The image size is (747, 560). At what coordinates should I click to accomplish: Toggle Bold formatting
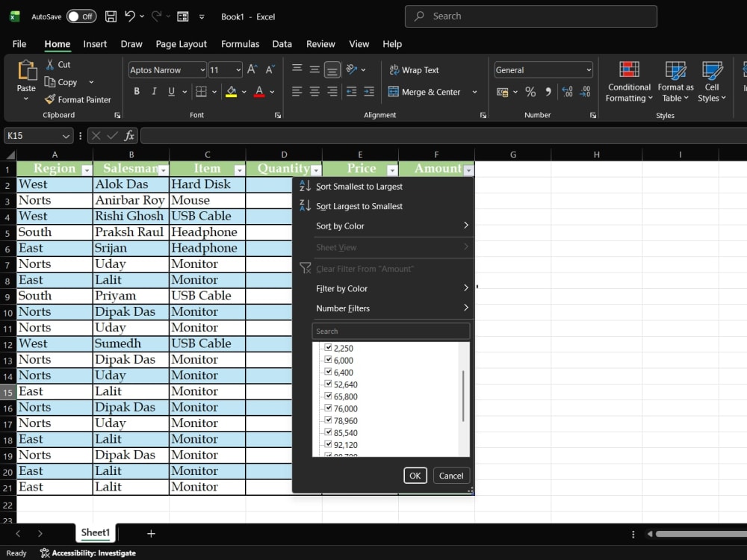[x=137, y=91]
